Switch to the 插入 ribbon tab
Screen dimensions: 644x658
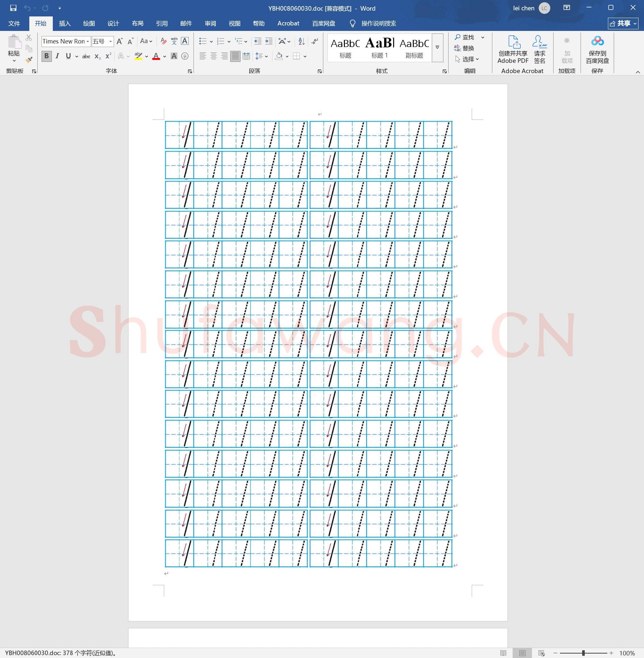pos(65,23)
